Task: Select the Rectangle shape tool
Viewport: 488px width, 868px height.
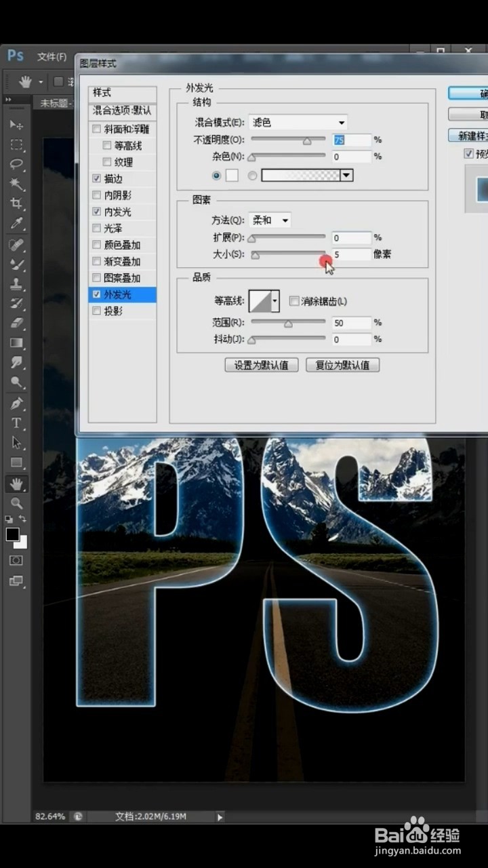Action: 17,463
